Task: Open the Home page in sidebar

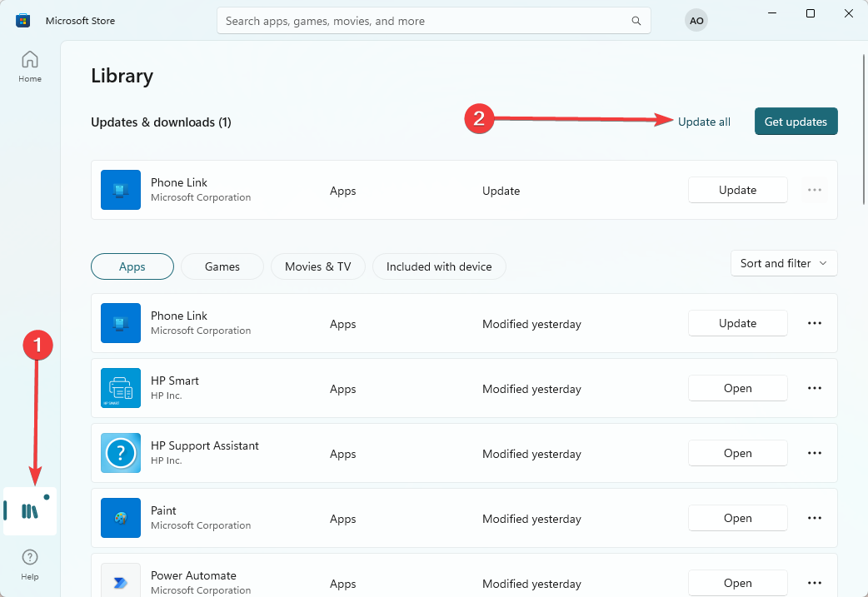Action: point(30,67)
